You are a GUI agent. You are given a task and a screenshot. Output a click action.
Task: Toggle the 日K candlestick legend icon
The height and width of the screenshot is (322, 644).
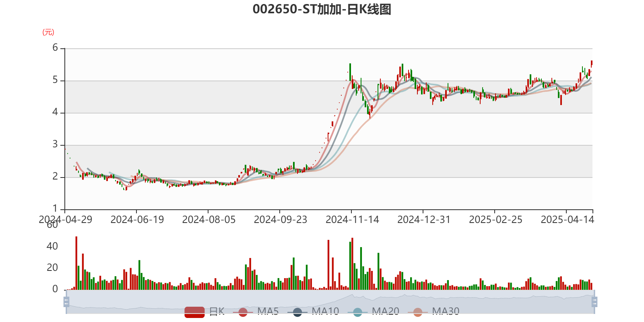click(x=195, y=312)
